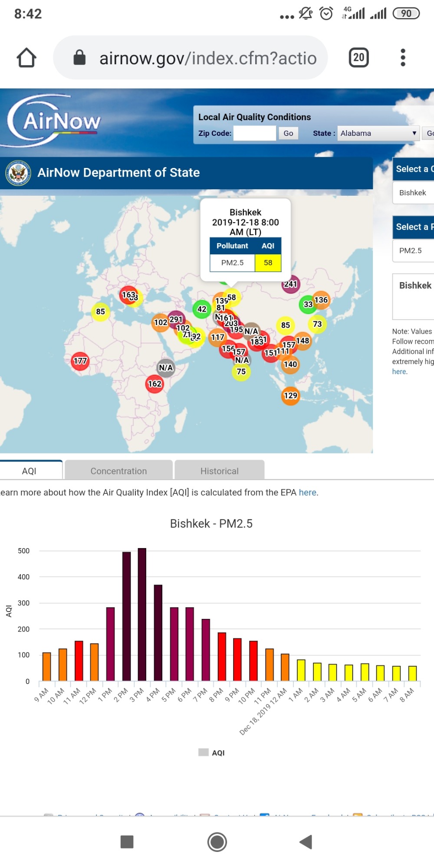434x868 pixels.
Task: Select the purple 241 AQI map marker
Action: click(x=291, y=284)
